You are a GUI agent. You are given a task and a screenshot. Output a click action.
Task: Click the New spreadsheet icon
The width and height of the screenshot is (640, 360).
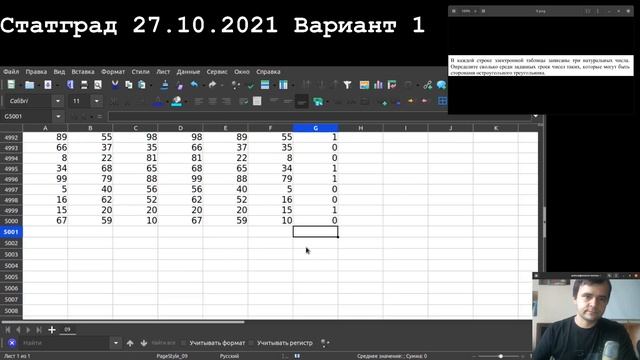click(x=11, y=84)
